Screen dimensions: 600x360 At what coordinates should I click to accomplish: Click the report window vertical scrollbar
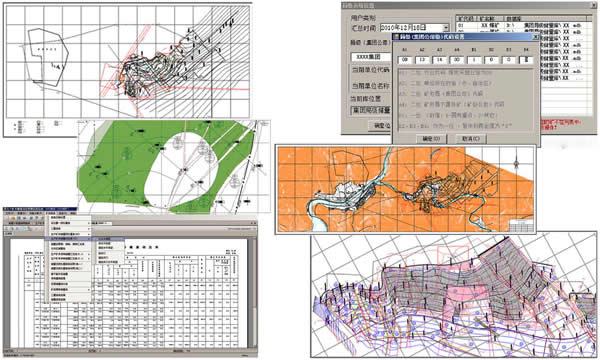pyautogui.click(x=252, y=292)
